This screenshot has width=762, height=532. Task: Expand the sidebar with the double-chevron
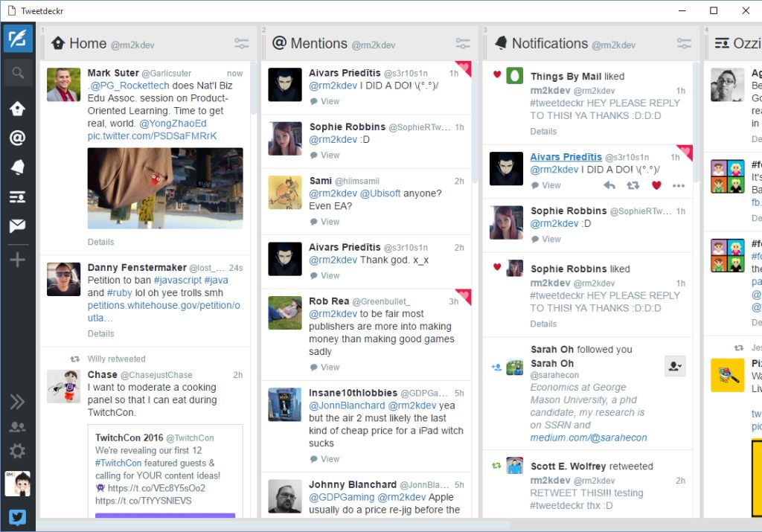17,402
